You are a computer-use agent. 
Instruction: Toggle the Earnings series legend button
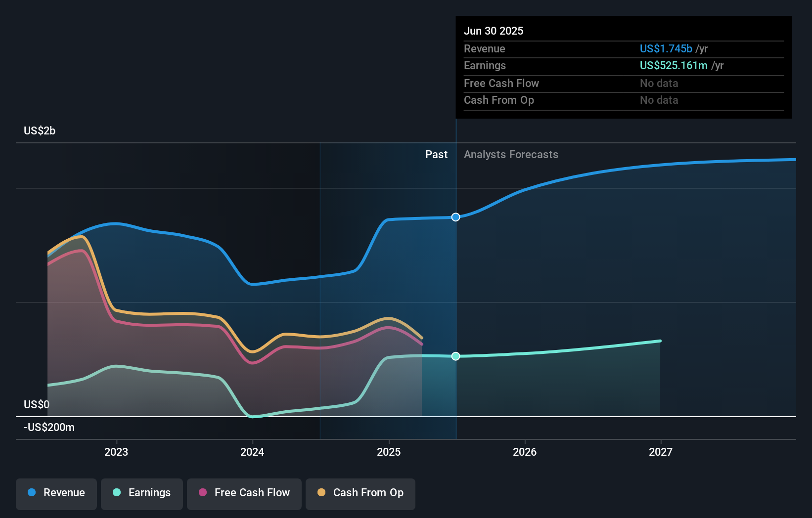pos(142,494)
